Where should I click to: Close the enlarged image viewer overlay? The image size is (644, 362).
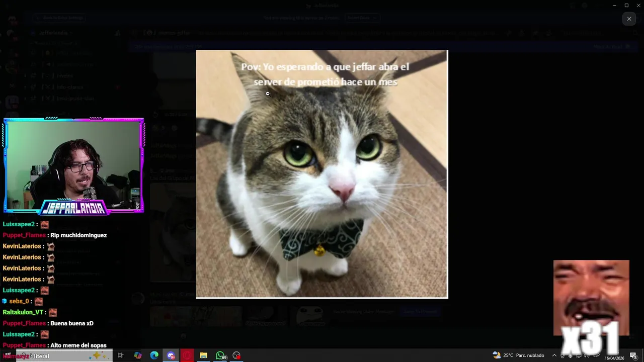click(629, 19)
